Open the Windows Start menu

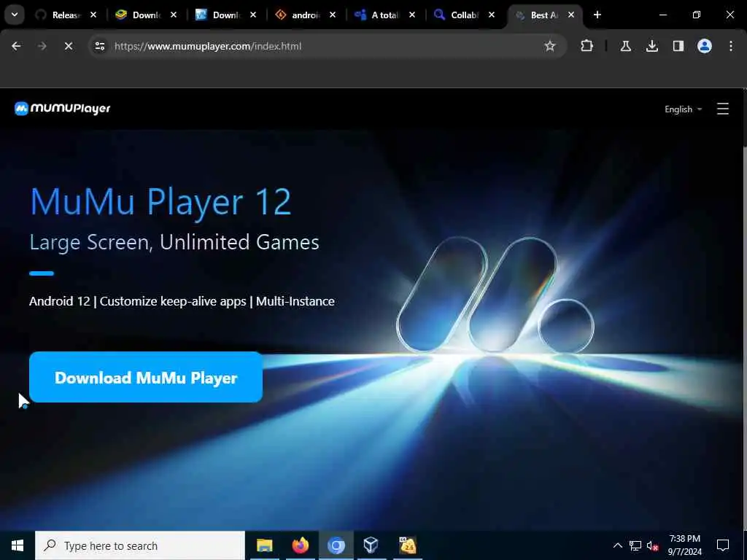point(18,545)
